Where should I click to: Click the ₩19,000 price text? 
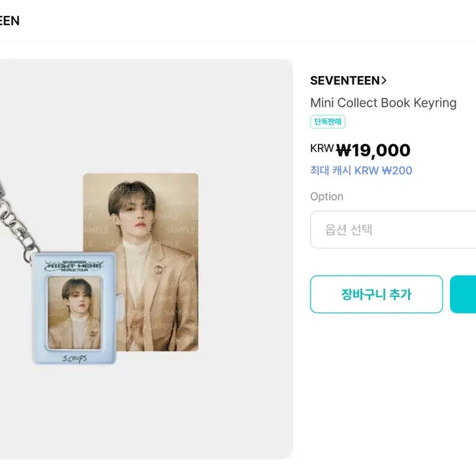click(373, 151)
